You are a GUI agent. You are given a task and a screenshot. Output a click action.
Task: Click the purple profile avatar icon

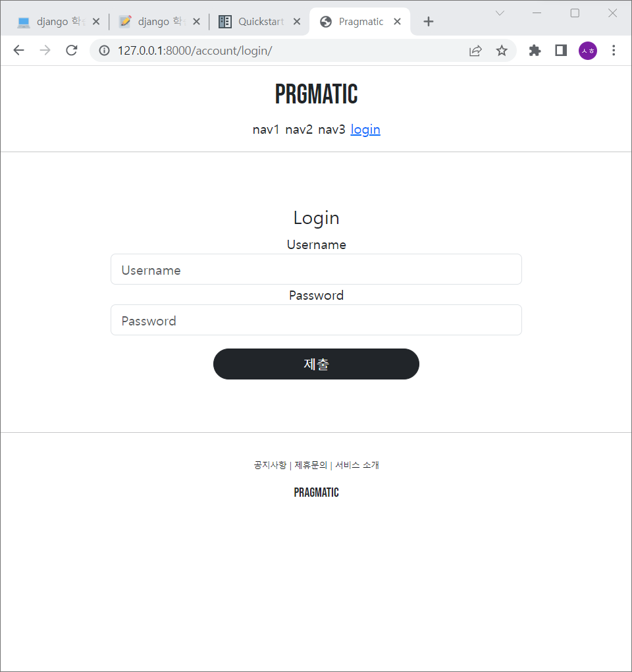coord(588,50)
